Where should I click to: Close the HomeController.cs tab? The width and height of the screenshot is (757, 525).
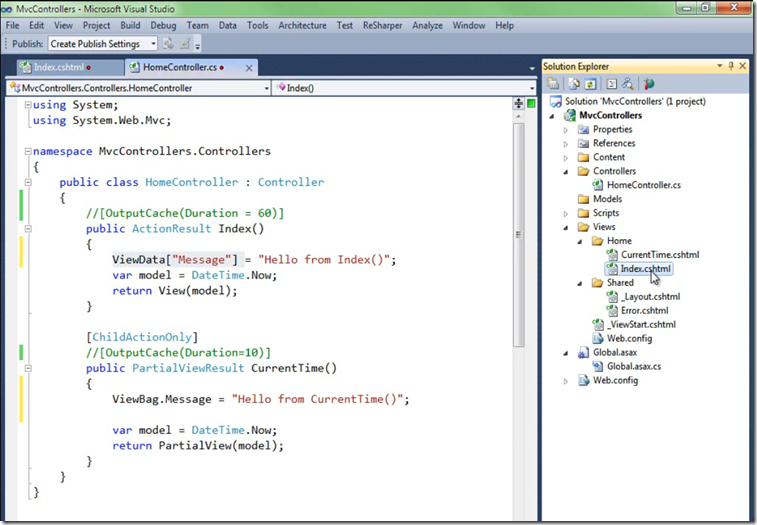(249, 68)
